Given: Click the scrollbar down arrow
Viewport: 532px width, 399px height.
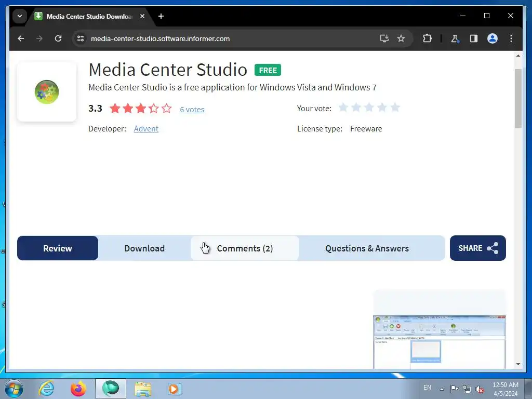Looking at the screenshot, I should coord(518,364).
